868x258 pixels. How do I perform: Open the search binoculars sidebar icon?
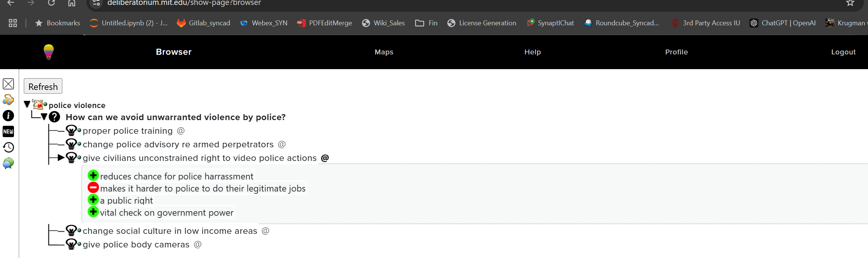pyautogui.click(x=8, y=100)
